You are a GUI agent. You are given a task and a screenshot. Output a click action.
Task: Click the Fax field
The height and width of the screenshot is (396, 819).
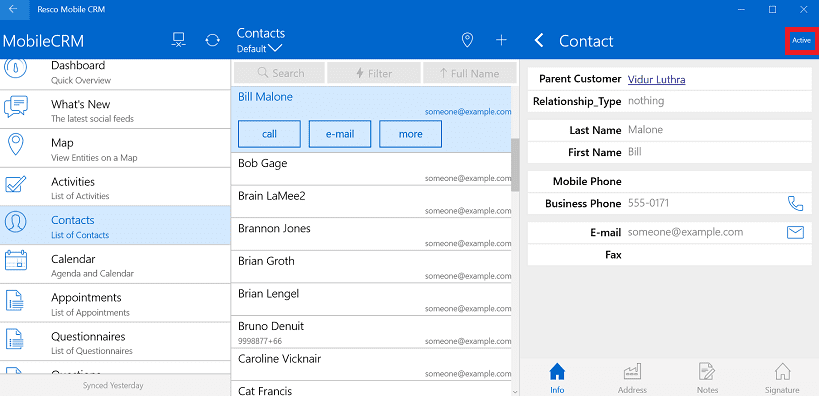tap(670, 254)
